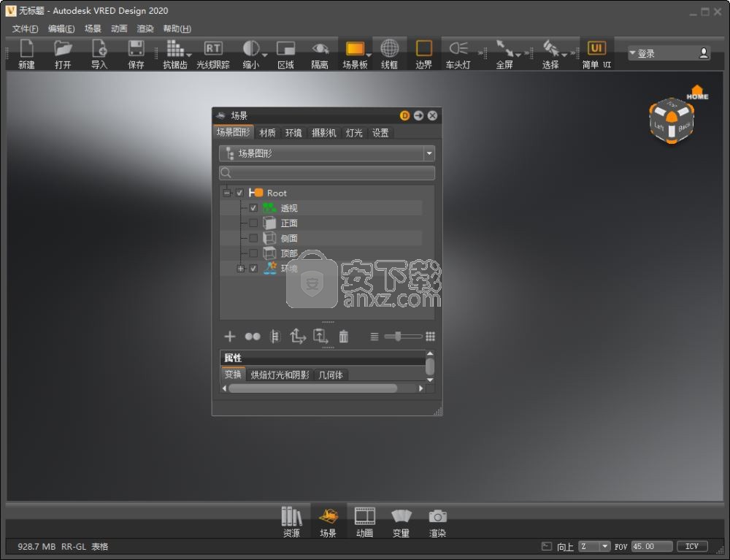Open the 编辑(E) edit menu
The width and height of the screenshot is (730, 560).
coord(61,29)
